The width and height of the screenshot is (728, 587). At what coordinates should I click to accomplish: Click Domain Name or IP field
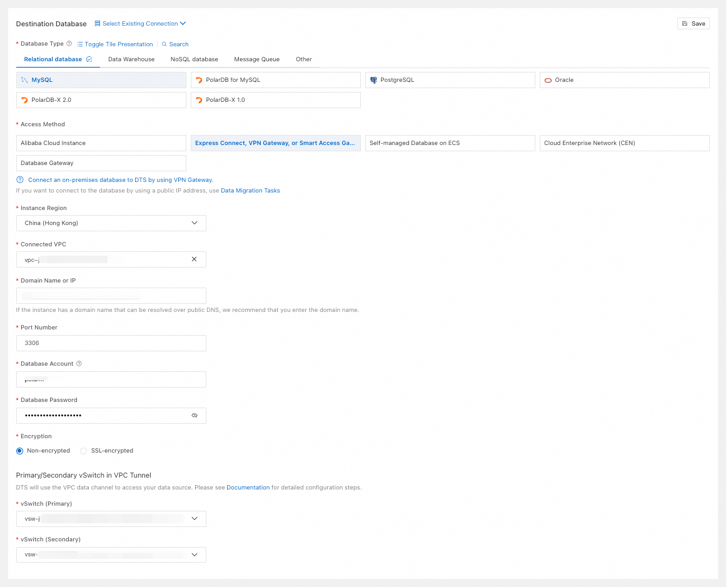[x=111, y=296]
